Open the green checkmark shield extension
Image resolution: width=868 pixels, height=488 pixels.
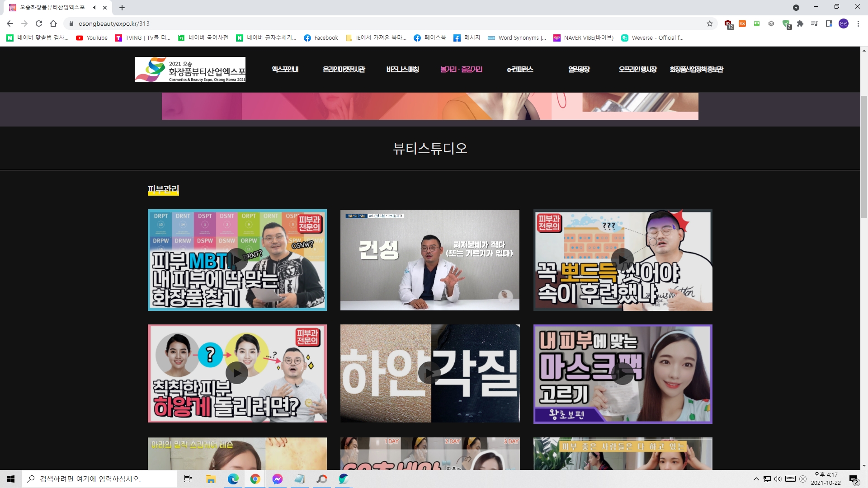[x=786, y=24]
